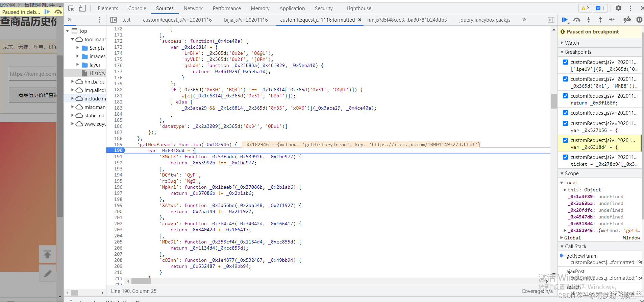Screen dimensions: 644x302
Task: Click the Step out of function icon
Action: (600, 20)
